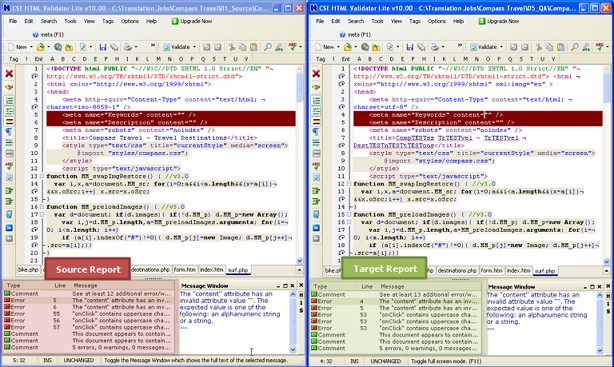Open the File menu in the left window
The image size is (614, 367).
click(13, 21)
